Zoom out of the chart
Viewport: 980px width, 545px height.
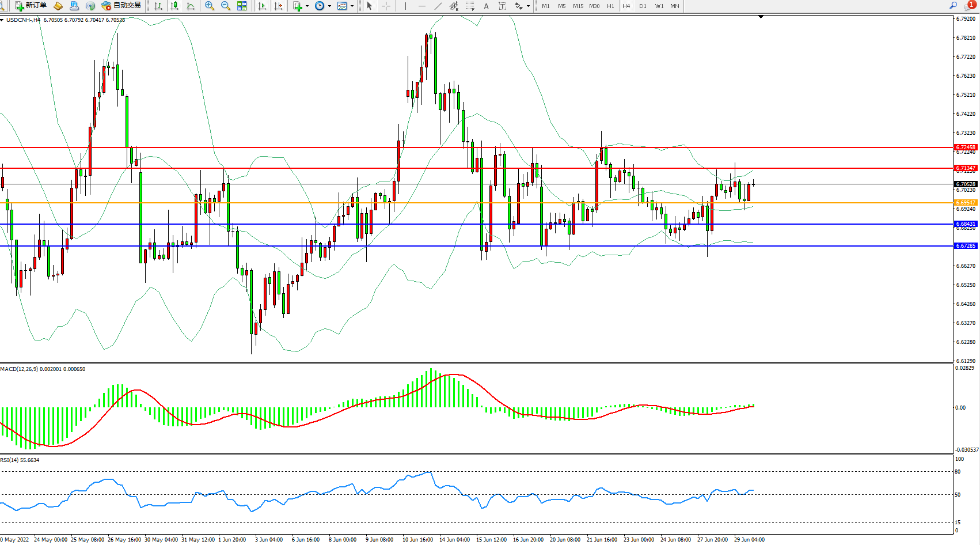[x=226, y=6]
